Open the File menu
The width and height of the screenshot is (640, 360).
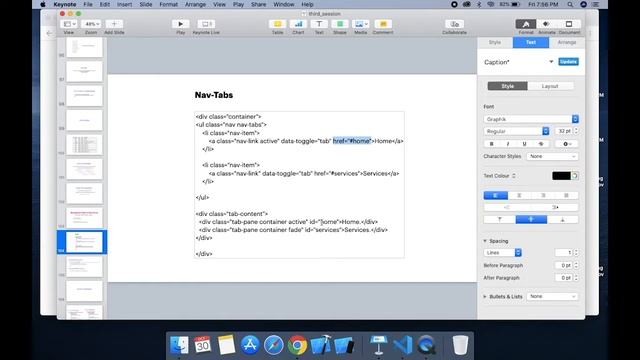pyautogui.click(x=88, y=4)
